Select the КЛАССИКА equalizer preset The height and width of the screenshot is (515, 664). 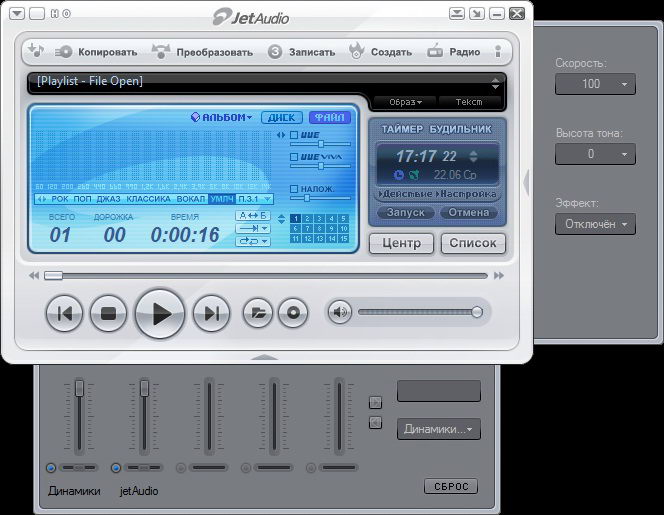[x=150, y=199]
